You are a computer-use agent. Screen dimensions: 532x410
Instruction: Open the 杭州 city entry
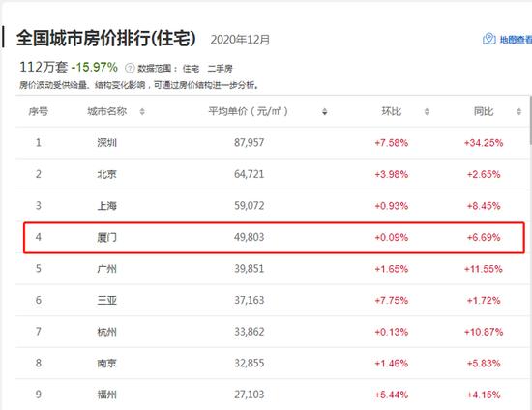point(106,332)
